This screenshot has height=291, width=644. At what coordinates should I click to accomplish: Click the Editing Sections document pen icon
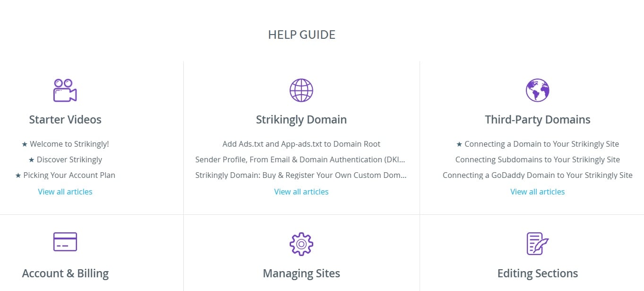538,243
